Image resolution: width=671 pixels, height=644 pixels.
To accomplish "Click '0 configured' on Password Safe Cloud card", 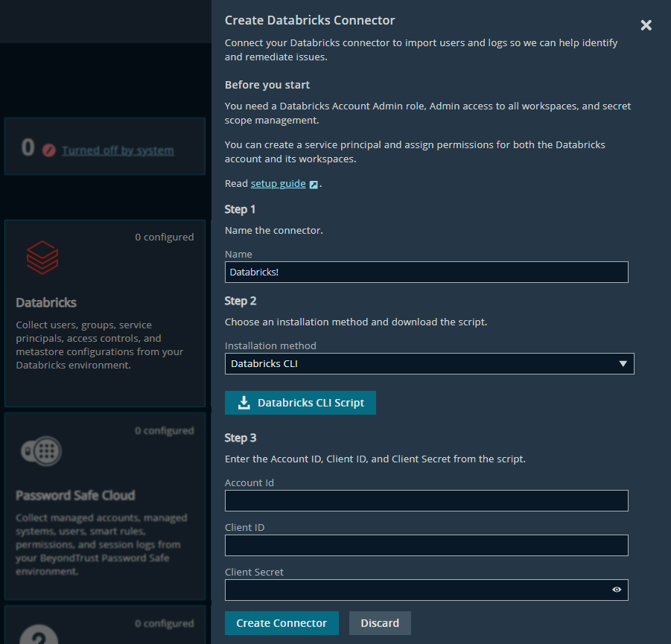I will click(165, 430).
